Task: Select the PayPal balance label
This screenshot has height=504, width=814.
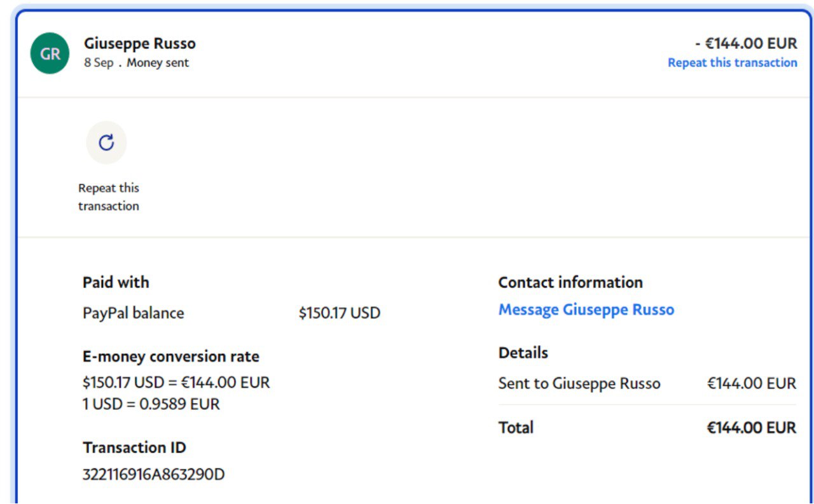Action: click(133, 313)
